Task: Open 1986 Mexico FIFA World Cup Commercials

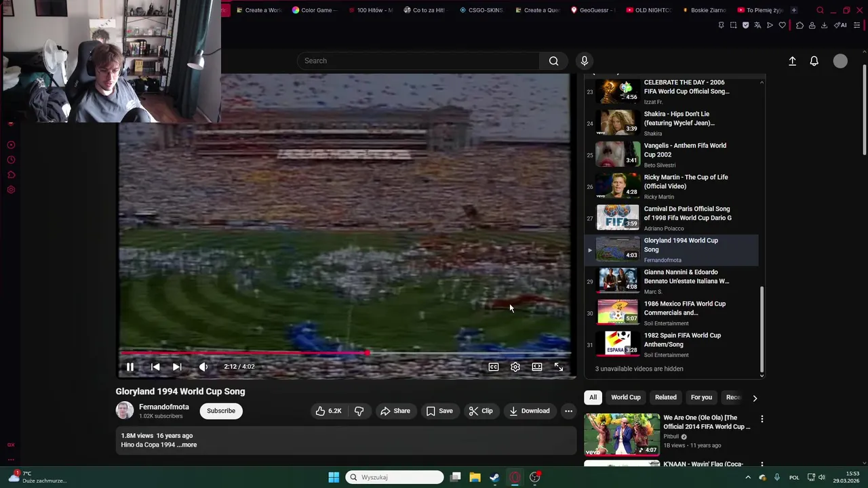Action: pos(671,313)
